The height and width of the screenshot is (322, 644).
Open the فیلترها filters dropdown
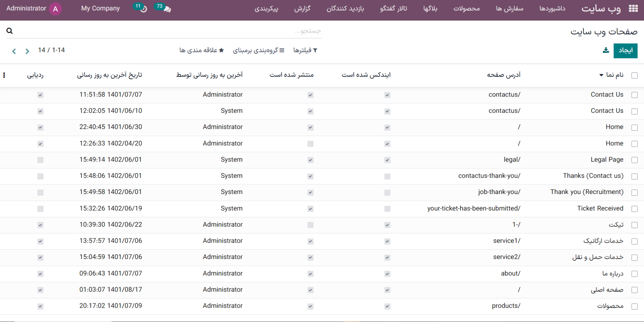305,50
